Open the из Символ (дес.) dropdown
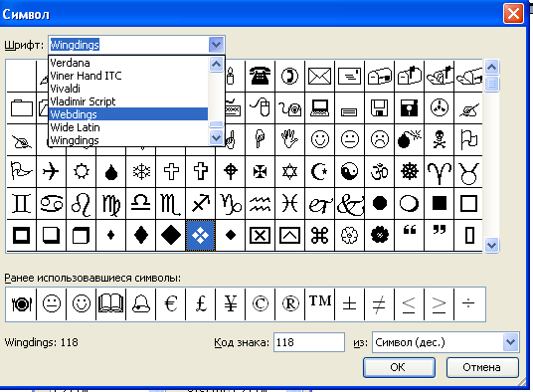The height and width of the screenshot is (392, 533). tap(510, 342)
